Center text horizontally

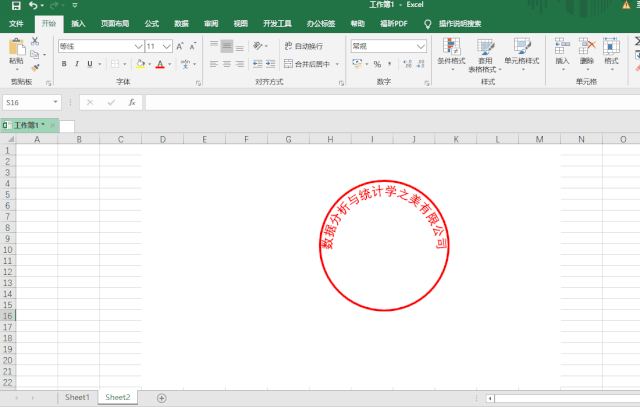point(227,64)
